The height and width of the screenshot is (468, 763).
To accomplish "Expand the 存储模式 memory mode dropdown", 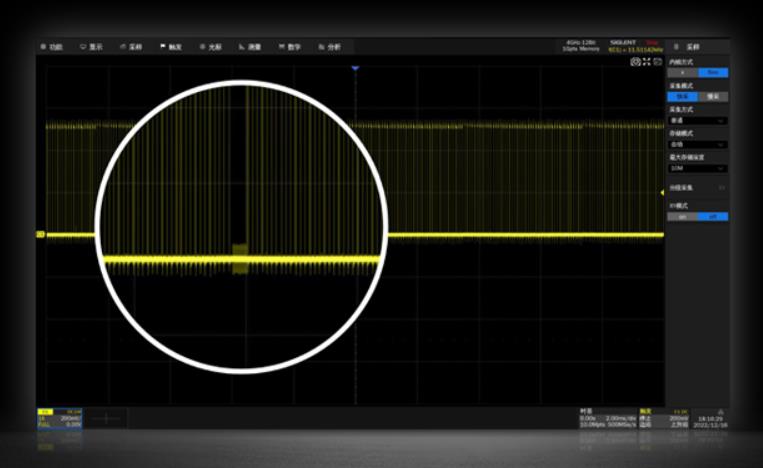I will (697, 144).
